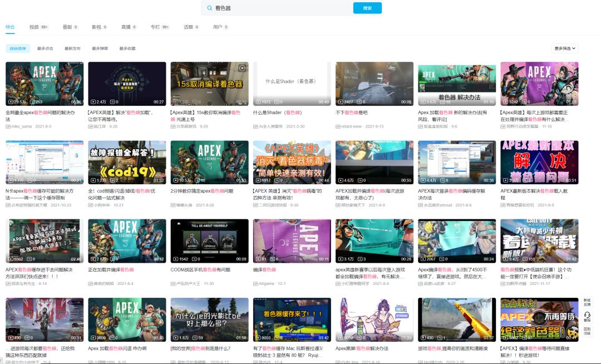Open title 游戏着色器,提高你的画质和清晰度
Screen dimensions: 601x364
point(453,348)
